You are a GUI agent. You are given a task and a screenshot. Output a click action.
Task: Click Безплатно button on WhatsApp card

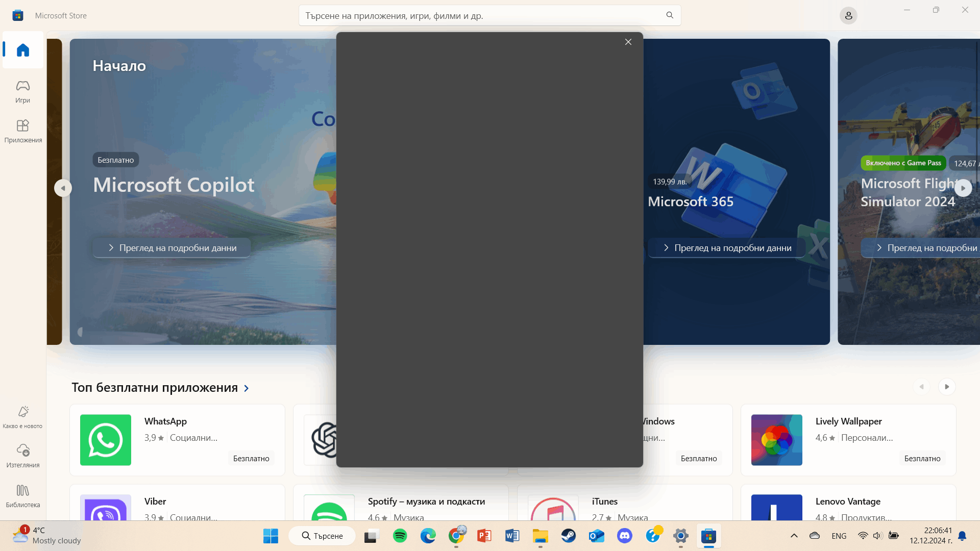tap(251, 458)
